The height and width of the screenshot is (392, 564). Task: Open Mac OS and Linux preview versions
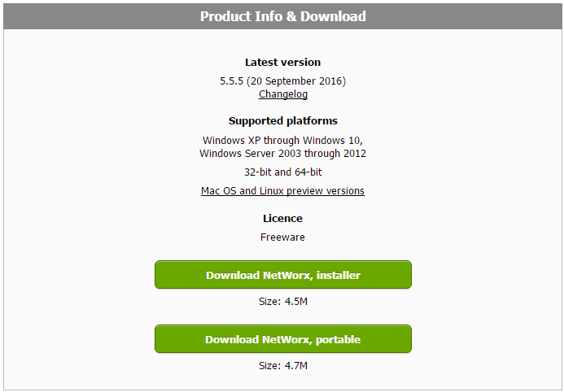coord(282,191)
